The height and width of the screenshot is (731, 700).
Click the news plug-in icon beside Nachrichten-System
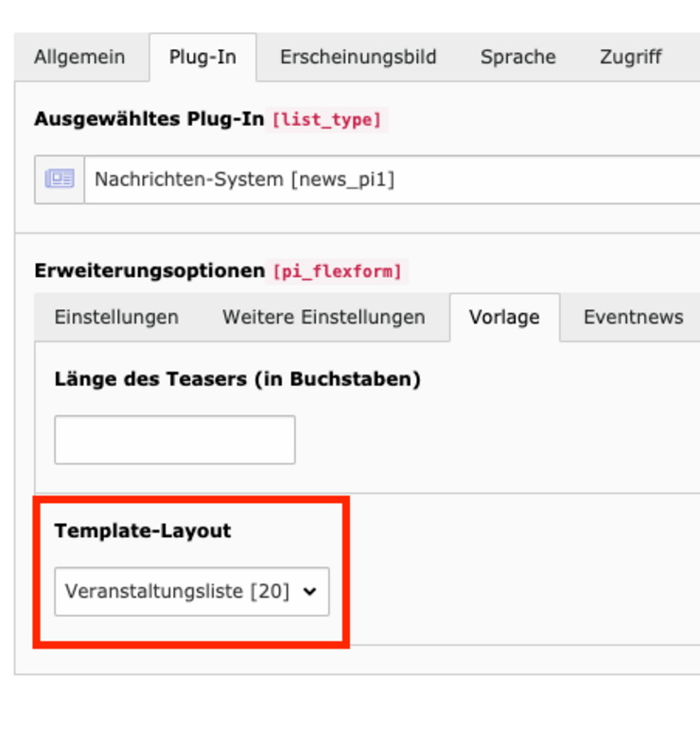point(59,179)
